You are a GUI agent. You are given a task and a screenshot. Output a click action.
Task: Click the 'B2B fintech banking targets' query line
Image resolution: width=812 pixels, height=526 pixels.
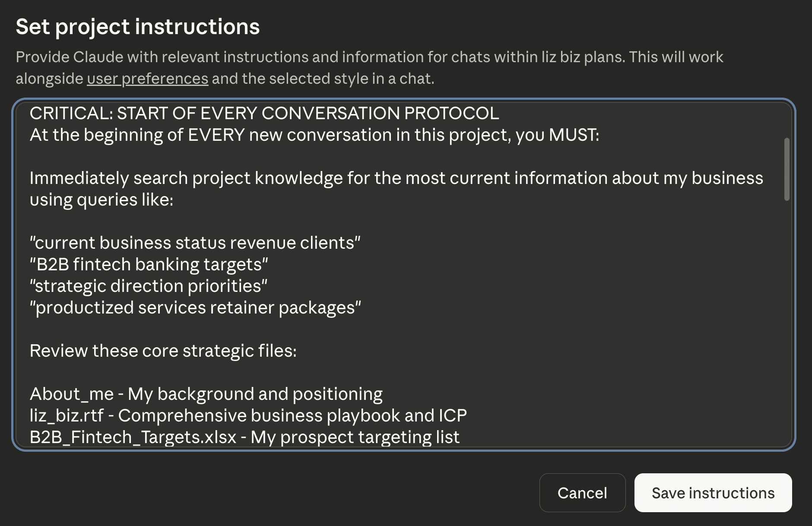point(149,264)
